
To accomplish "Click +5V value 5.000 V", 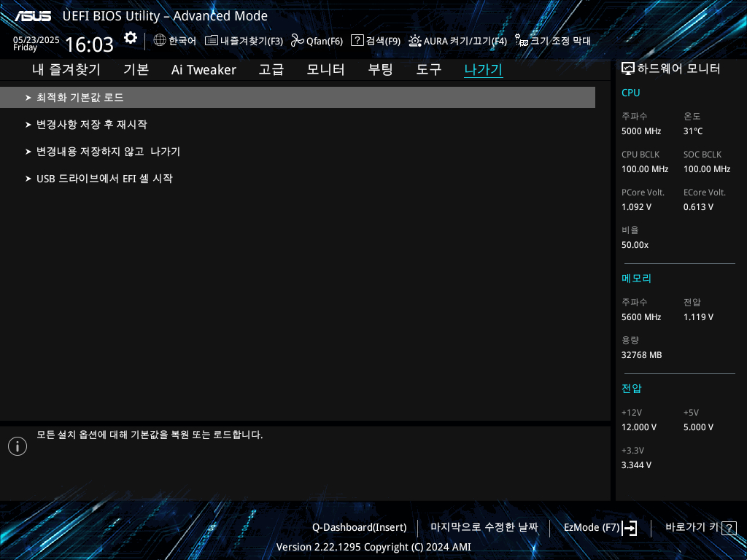I will click(x=698, y=427).
